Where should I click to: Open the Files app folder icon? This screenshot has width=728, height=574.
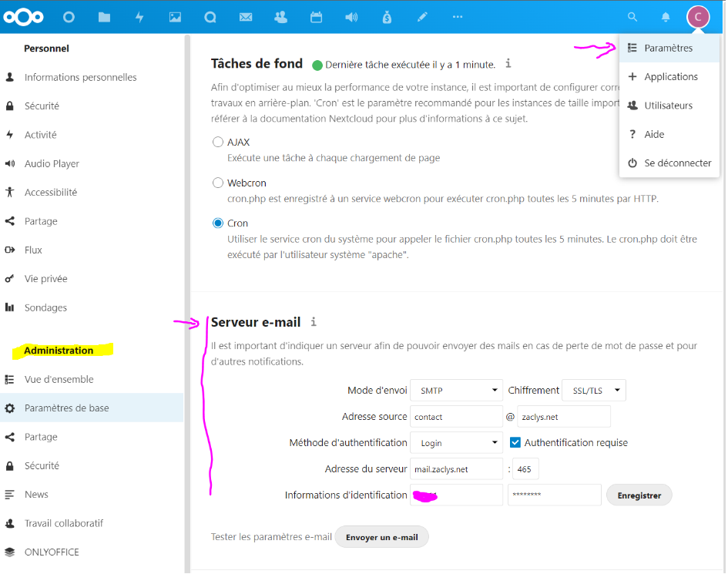[x=104, y=17]
